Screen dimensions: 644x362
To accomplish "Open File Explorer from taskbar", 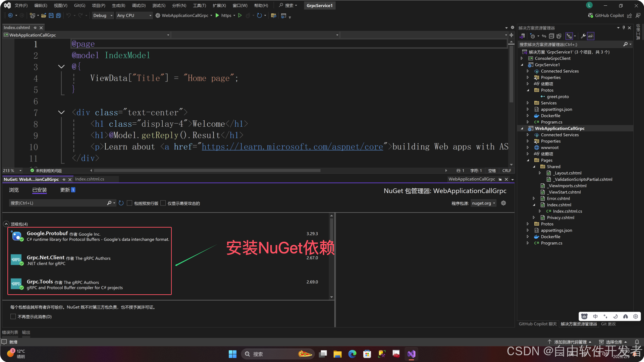I will 337,354.
